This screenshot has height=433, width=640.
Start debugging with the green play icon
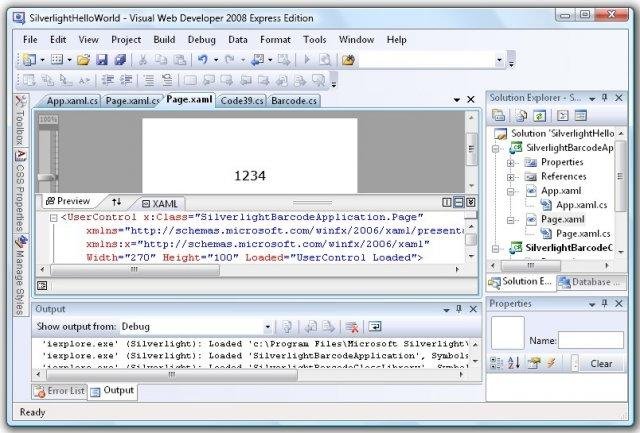coord(307,60)
